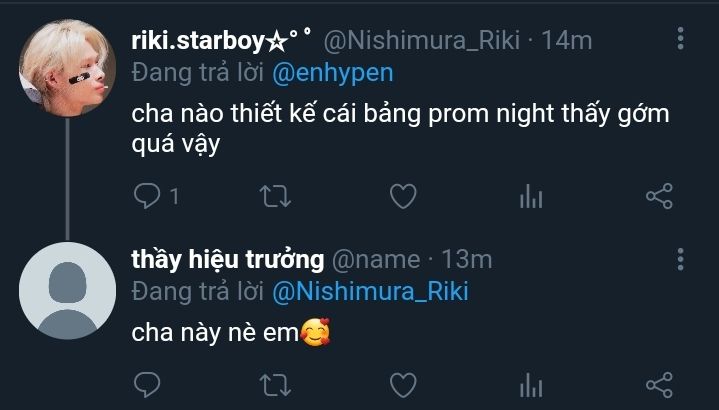Share thầy hiệu trưởng's reply

[659, 385]
